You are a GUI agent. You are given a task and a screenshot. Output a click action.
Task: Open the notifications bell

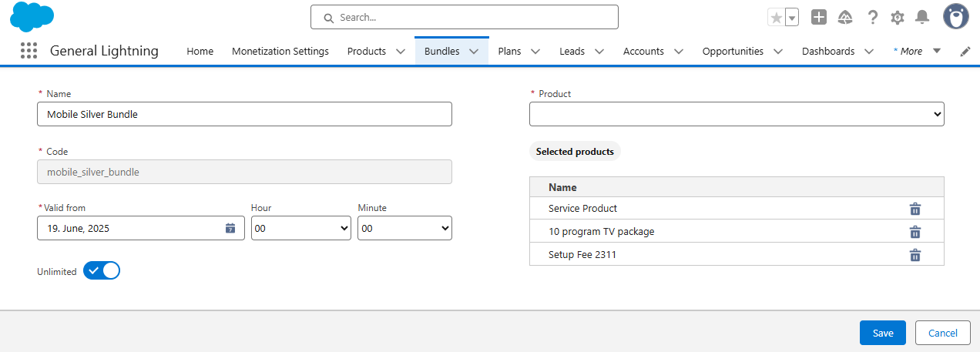922,17
